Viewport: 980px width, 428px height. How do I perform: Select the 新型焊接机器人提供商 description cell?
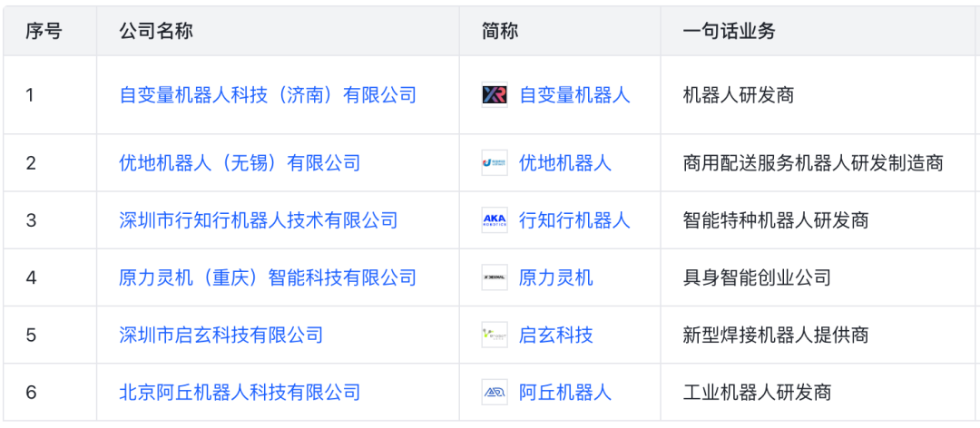pyautogui.click(x=818, y=335)
